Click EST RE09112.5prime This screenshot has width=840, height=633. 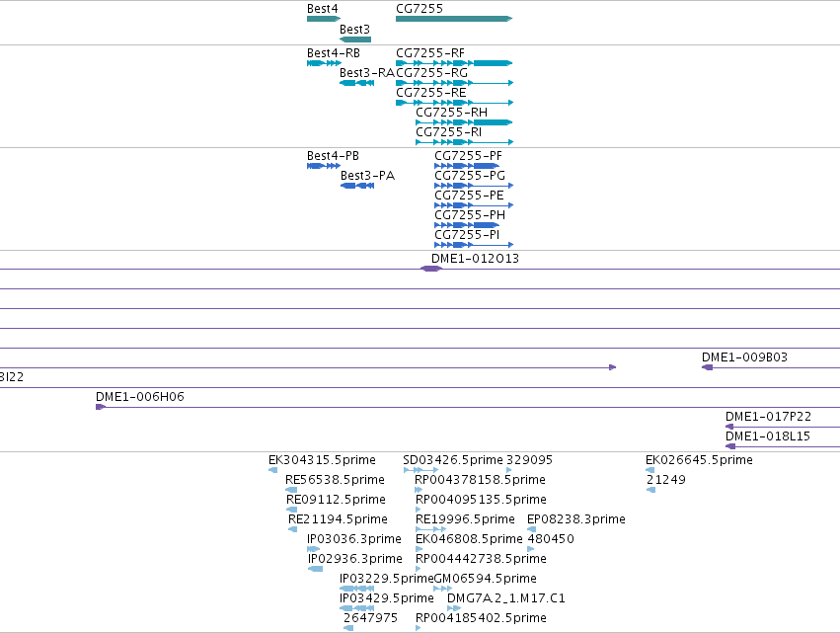point(291,510)
